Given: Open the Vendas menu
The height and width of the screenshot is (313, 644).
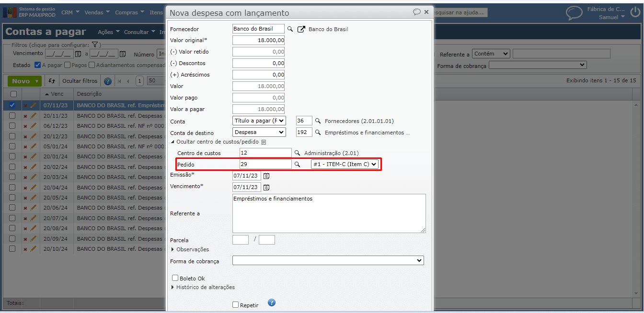Looking at the screenshot, I should pos(97,12).
